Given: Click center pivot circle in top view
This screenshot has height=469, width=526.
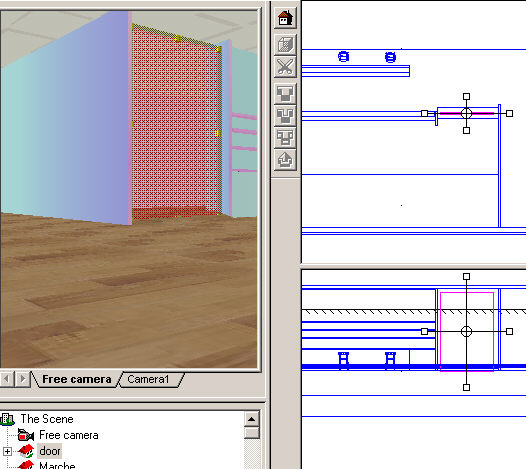Looking at the screenshot, I should coord(466,113).
